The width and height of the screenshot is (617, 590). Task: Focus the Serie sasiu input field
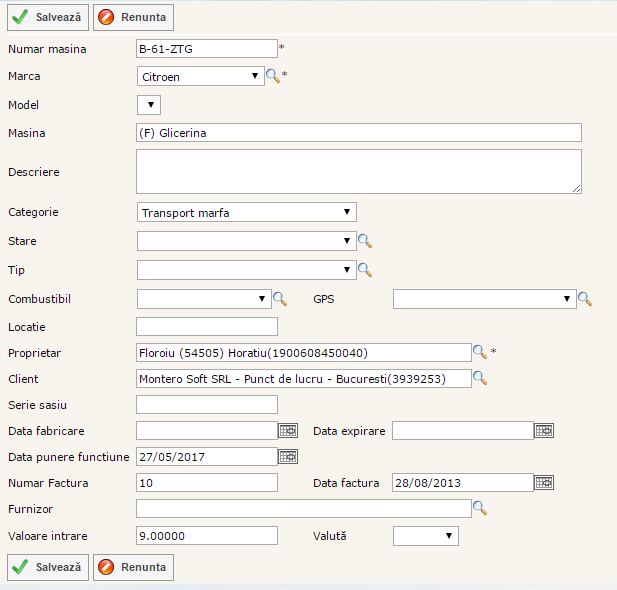click(x=206, y=404)
